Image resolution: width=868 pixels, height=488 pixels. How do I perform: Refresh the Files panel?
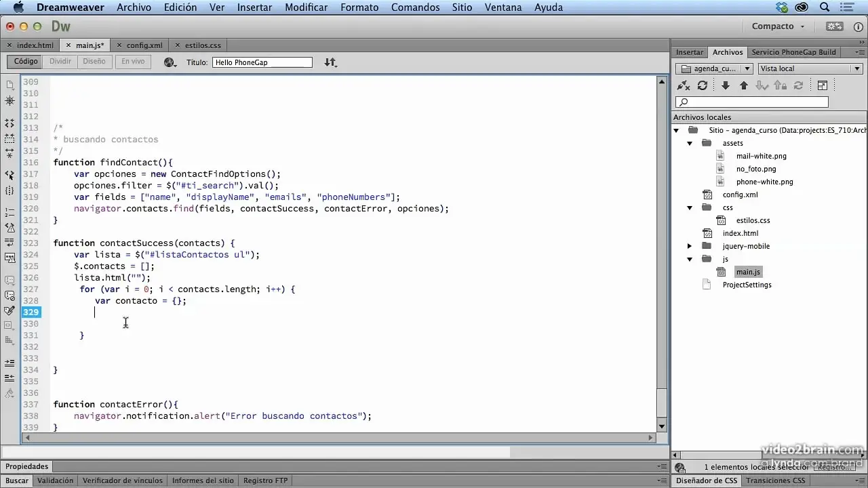click(703, 85)
